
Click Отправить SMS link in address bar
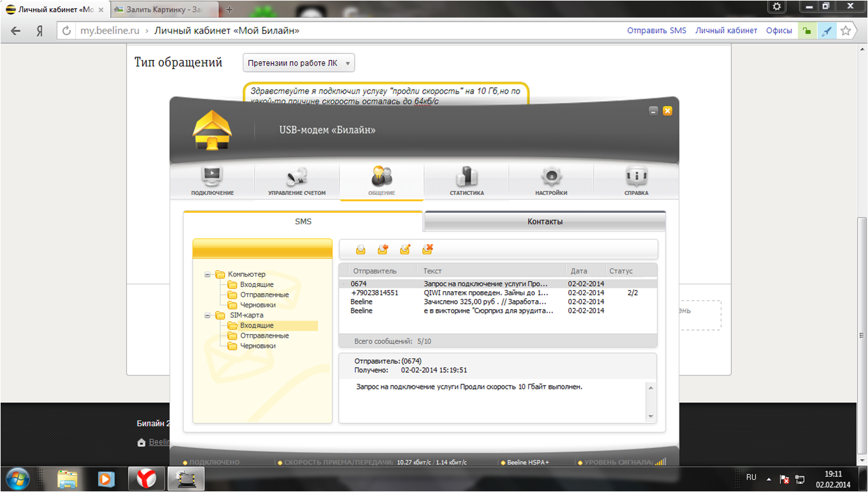pyautogui.click(x=657, y=31)
